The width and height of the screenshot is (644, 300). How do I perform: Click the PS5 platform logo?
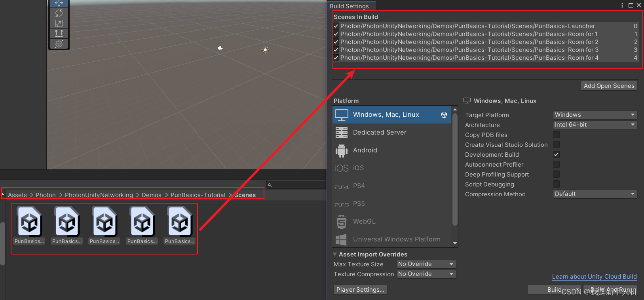[x=342, y=204]
